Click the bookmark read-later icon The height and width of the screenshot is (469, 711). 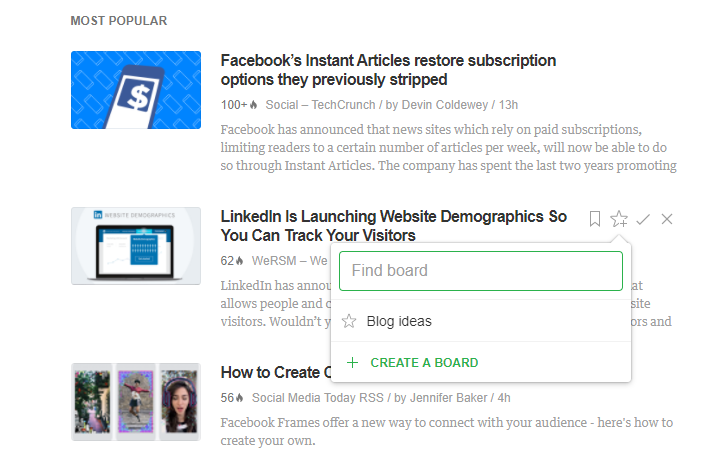pos(594,219)
